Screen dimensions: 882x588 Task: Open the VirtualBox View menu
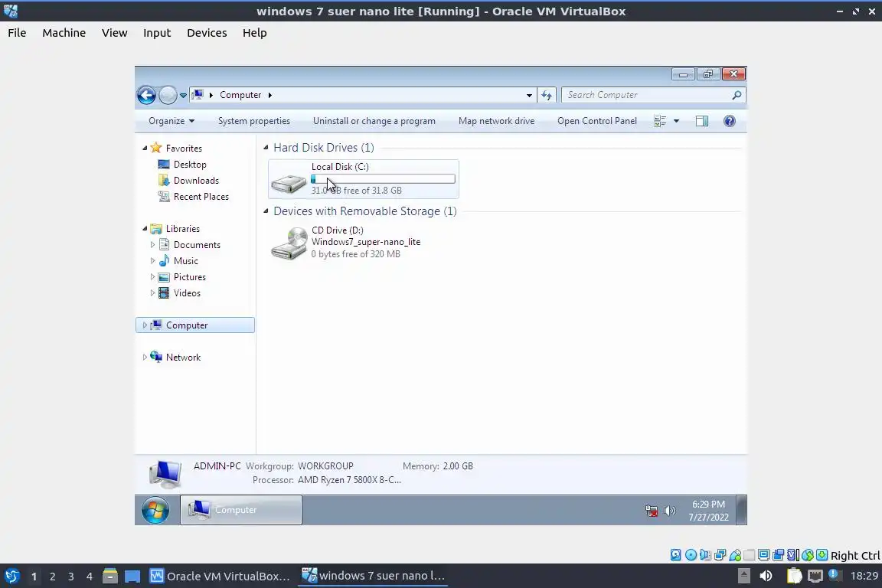(x=115, y=33)
